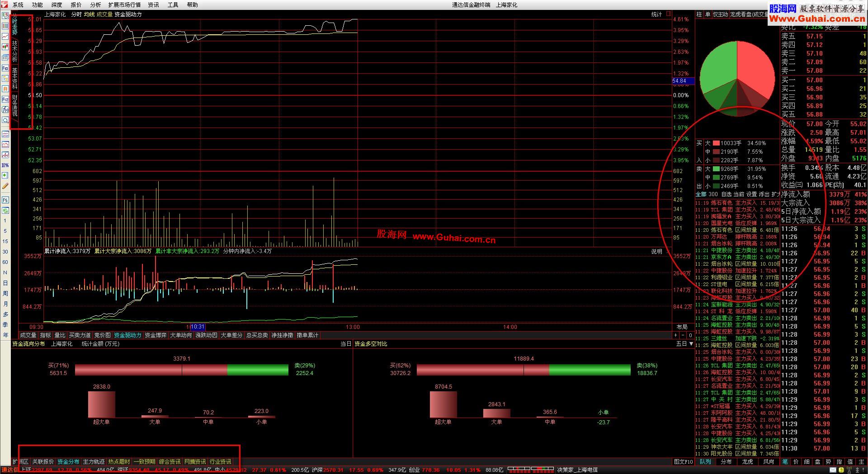
Task: Click the magnifier search icon in left toolbar
Action: 5,120
